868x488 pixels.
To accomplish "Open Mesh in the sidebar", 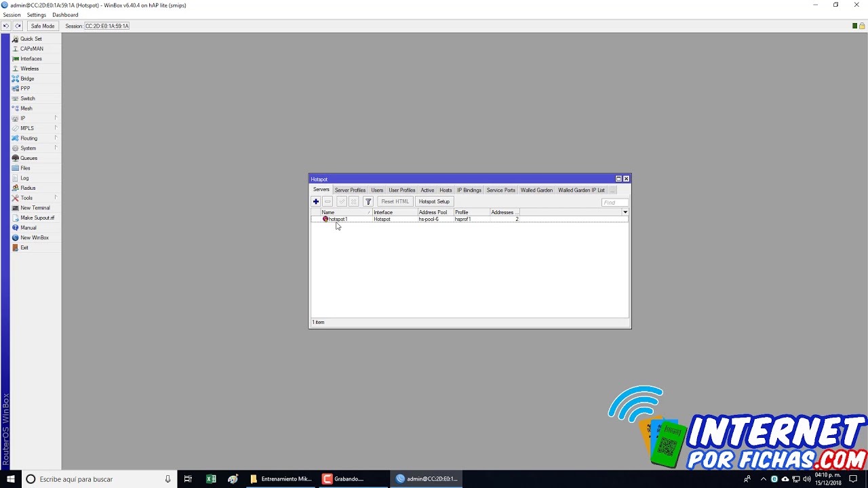I will 26,108.
